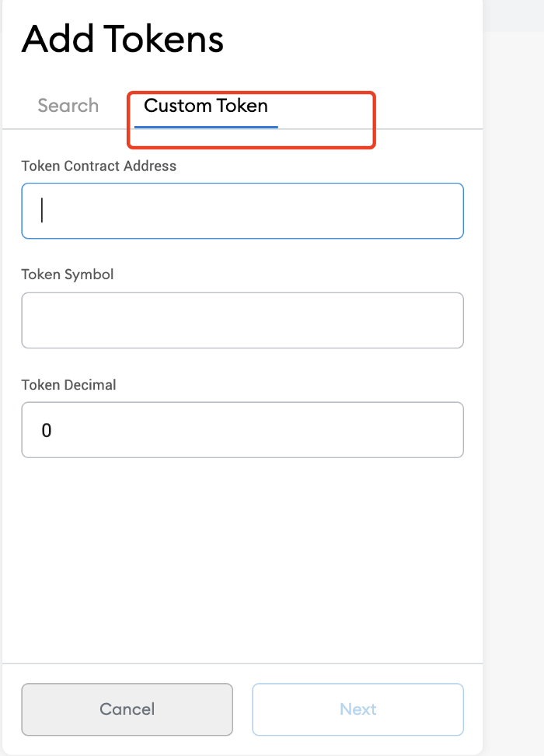This screenshot has height=756, width=544.
Task: Click the blinking text cursor in address field
Action: tap(43, 211)
